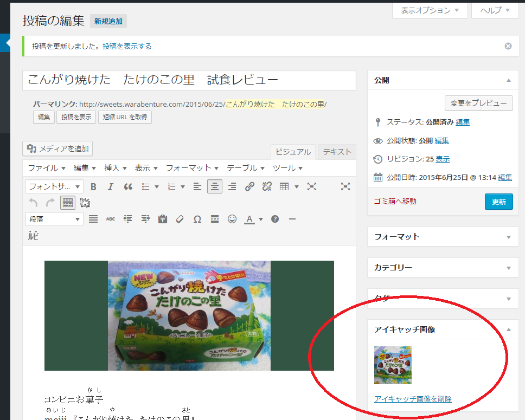This screenshot has width=525, height=420.
Task: View revisions via リビジョン 表示 link
Action: click(x=443, y=159)
